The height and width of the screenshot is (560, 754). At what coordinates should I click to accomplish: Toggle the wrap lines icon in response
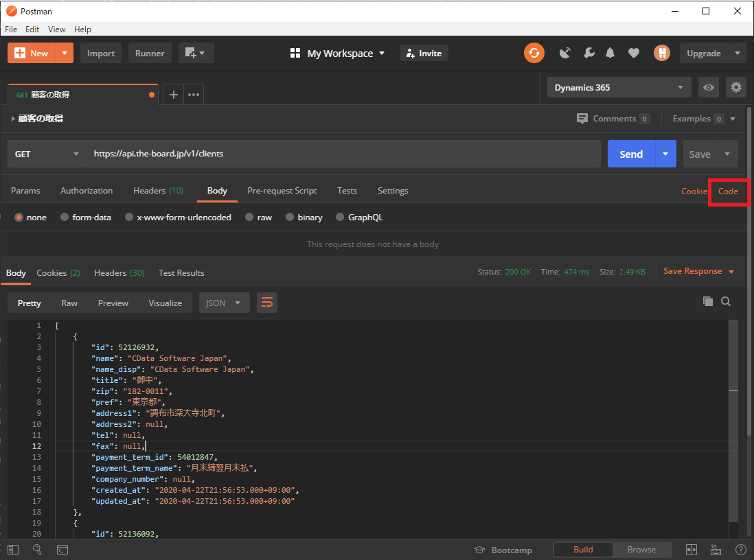click(267, 303)
